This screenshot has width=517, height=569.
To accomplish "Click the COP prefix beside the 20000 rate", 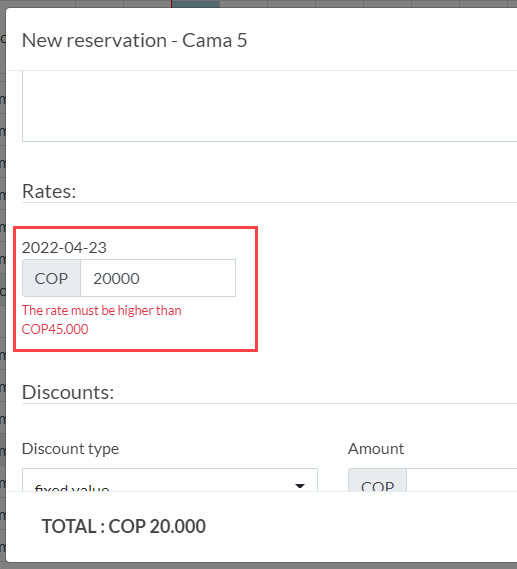I will click(51, 278).
